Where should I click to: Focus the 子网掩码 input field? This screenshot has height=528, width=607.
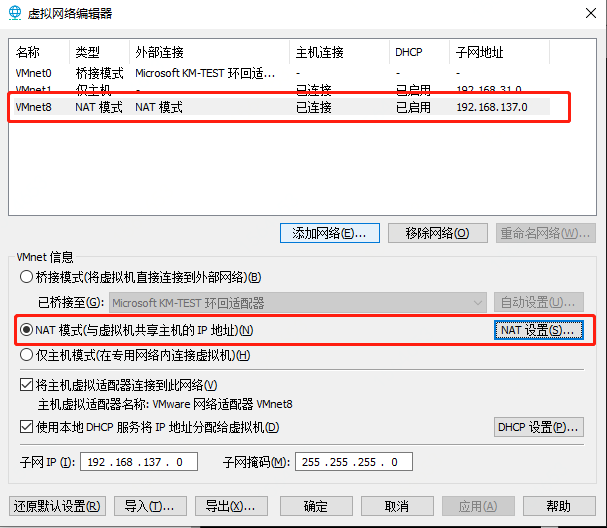click(353, 462)
